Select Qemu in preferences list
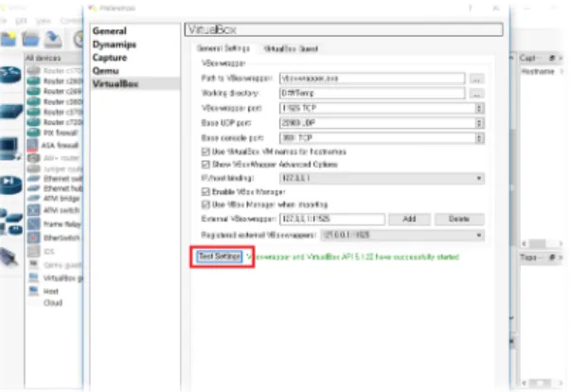The image size is (570, 392). click(x=105, y=71)
